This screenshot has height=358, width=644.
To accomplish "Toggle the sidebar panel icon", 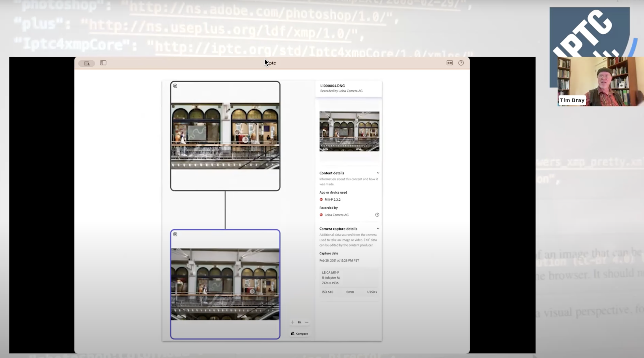I will pyautogui.click(x=103, y=63).
